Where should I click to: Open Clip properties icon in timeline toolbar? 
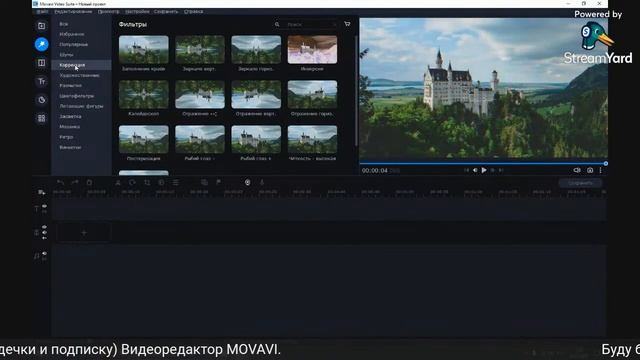pos(176,182)
